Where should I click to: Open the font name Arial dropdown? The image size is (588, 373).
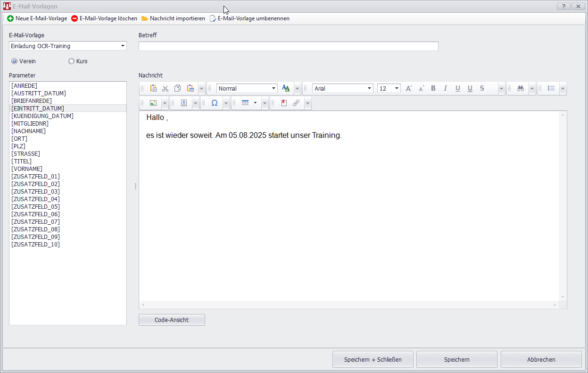[369, 88]
